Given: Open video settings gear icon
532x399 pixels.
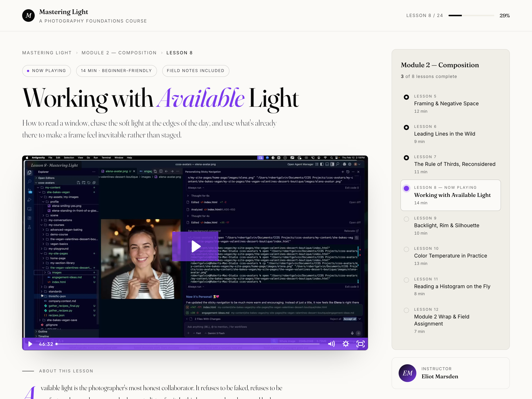Looking at the screenshot, I should pos(346,344).
